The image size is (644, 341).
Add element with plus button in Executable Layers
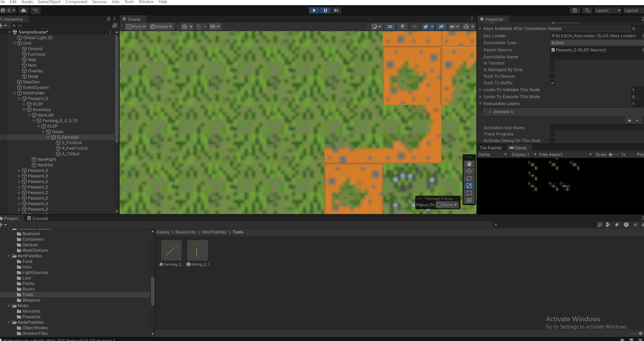[x=629, y=120]
